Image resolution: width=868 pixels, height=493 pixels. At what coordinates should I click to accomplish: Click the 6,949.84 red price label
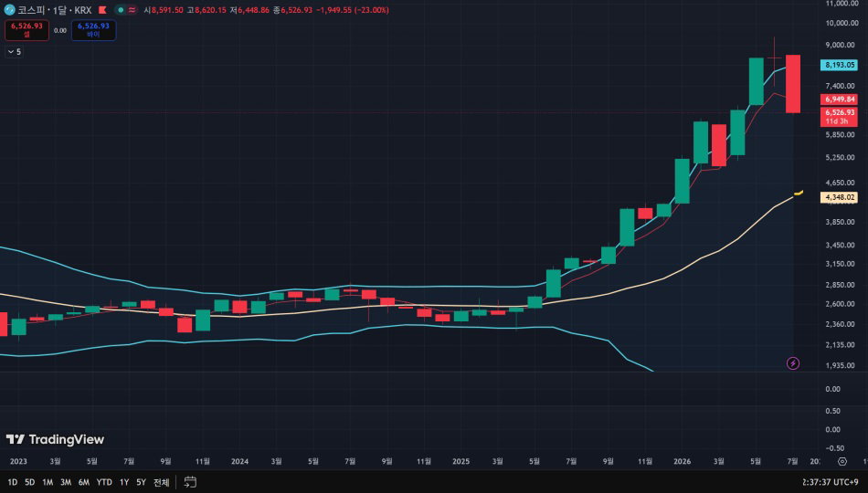click(839, 99)
